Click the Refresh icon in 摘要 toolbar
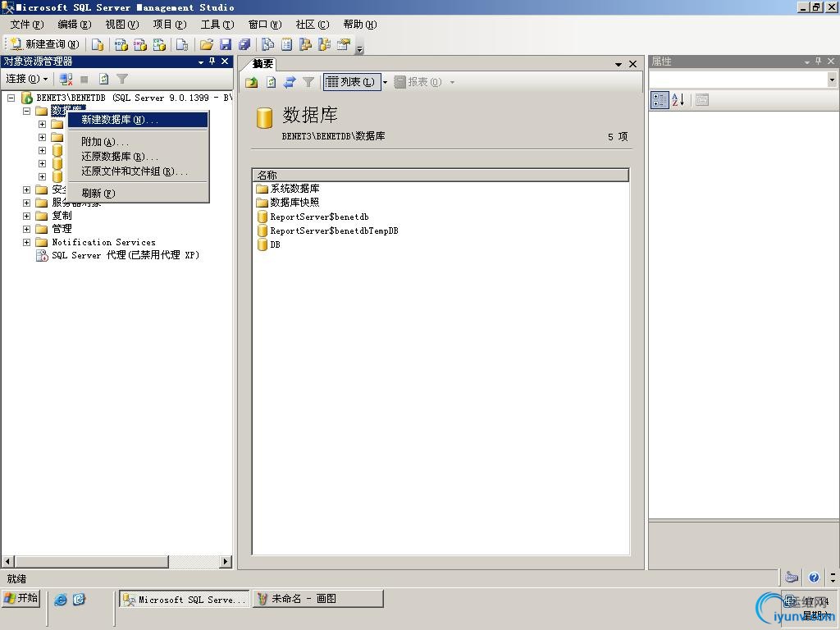Image resolution: width=840 pixels, height=630 pixels. tap(271, 82)
